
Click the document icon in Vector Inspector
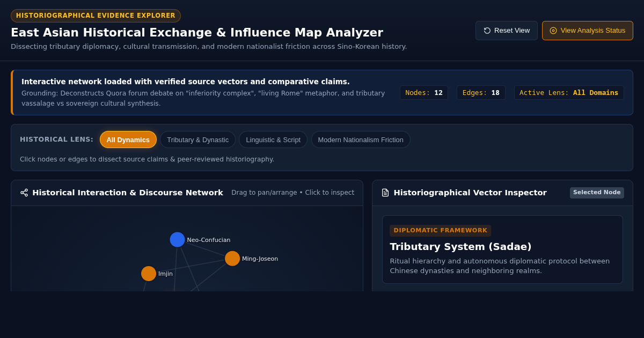[x=385, y=193]
